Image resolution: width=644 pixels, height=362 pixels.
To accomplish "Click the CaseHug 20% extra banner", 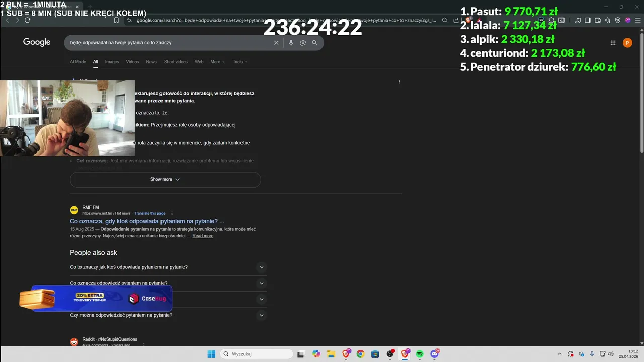I will click(96, 298).
